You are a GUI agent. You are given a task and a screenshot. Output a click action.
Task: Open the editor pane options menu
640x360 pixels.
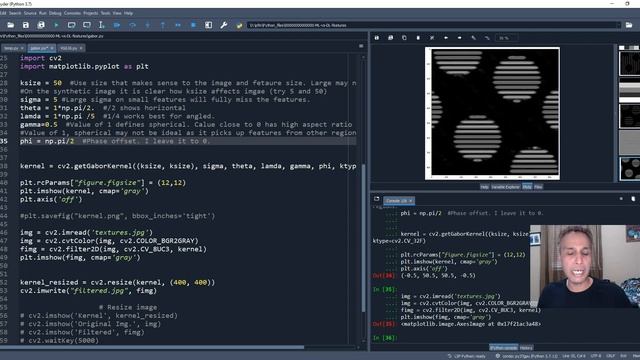tap(361, 46)
